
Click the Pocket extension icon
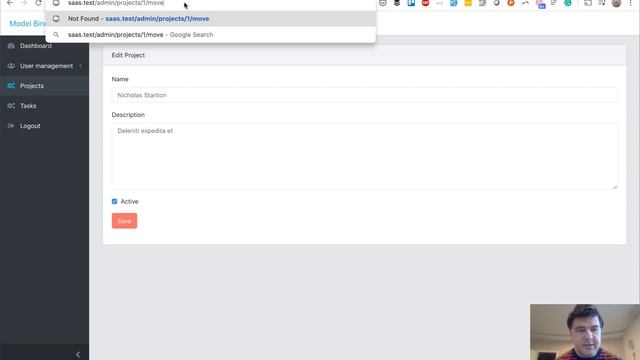click(382, 3)
